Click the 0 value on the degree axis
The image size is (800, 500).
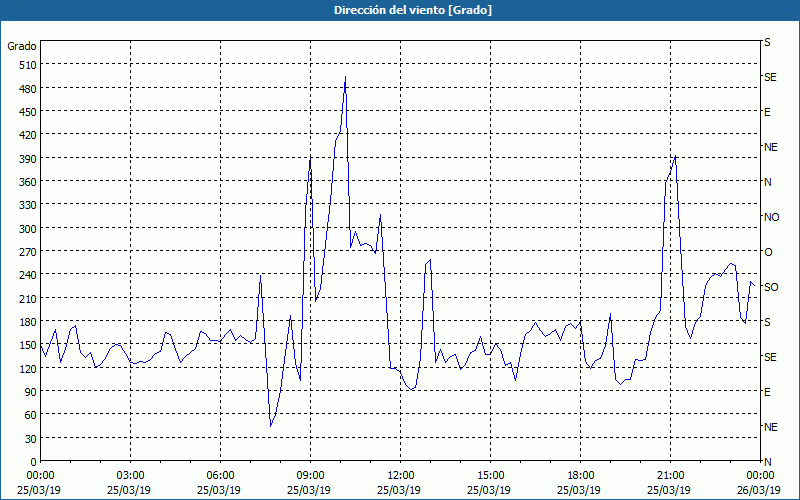[x=34, y=462]
